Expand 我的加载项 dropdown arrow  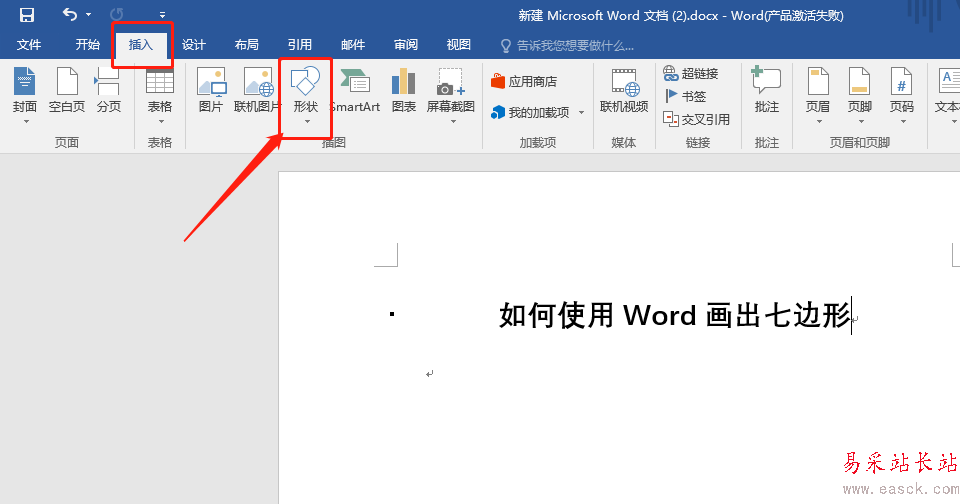(x=581, y=113)
